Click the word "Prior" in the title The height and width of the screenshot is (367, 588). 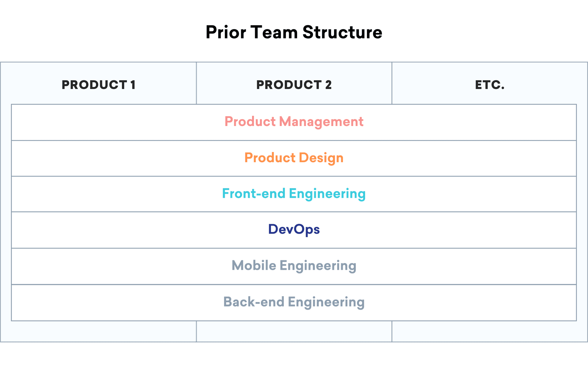coord(226,32)
